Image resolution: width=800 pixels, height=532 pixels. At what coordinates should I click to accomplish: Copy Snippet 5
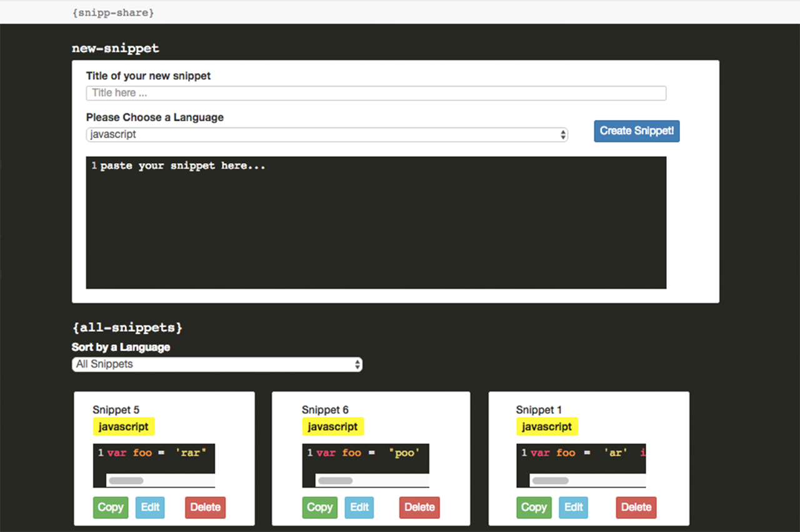click(x=111, y=508)
